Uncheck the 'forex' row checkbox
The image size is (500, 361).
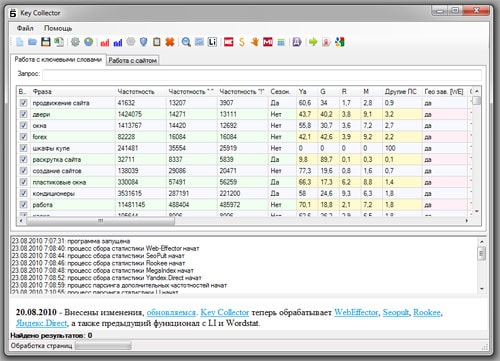tap(23, 137)
